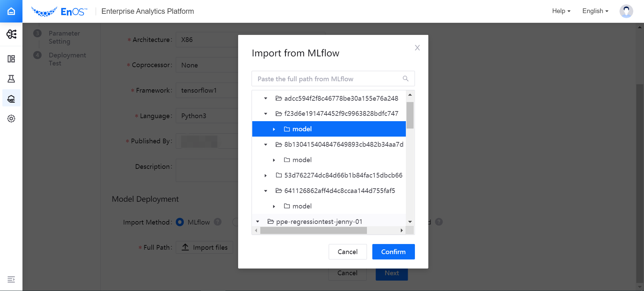
Task: Click the Import files button
Action: point(204,247)
